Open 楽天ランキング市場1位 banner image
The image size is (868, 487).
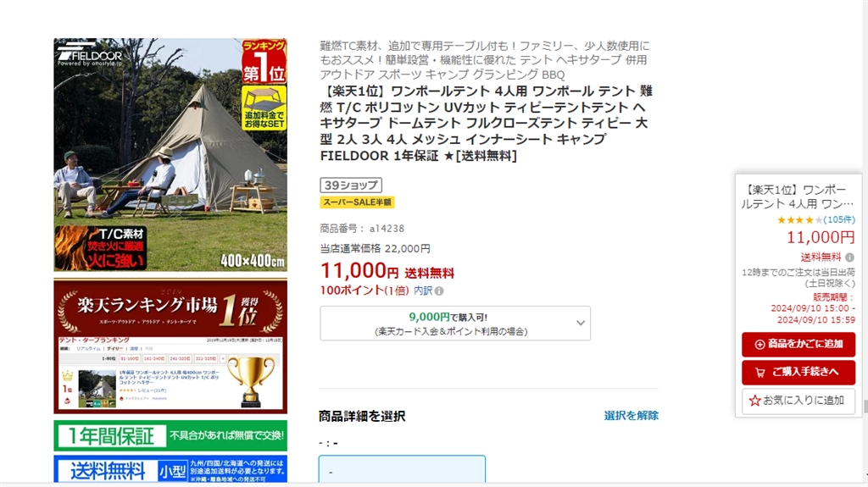click(170, 346)
